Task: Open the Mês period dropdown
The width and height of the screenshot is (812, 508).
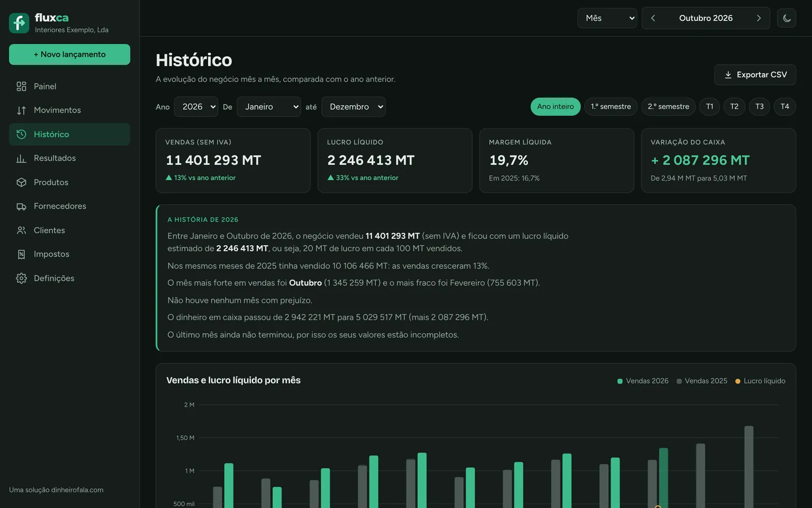Action: (x=607, y=18)
